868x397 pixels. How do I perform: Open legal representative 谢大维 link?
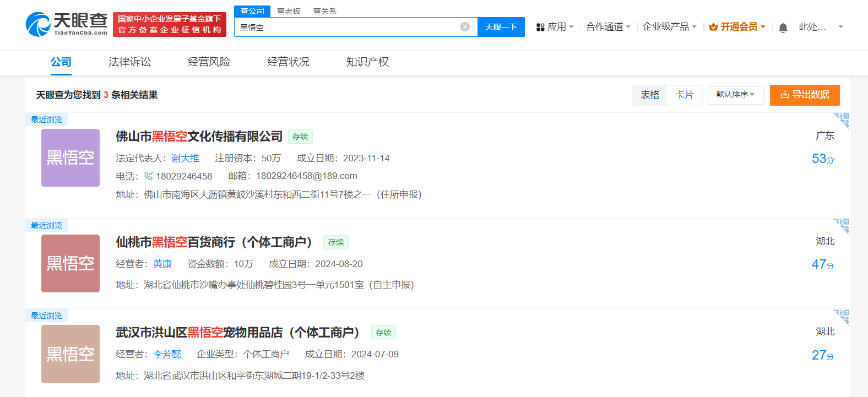185,159
